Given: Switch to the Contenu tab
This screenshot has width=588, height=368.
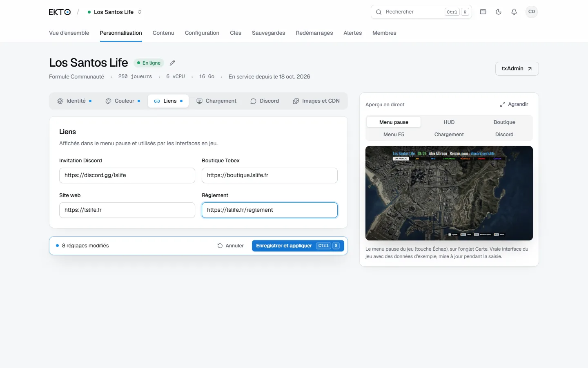Looking at the screenshot, I should click(x=163, y=33).
